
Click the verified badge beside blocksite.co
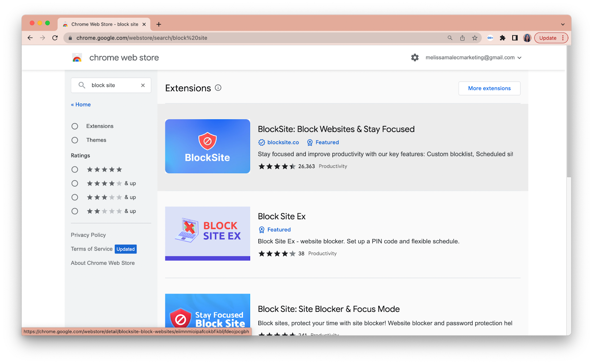coord(262,143)
